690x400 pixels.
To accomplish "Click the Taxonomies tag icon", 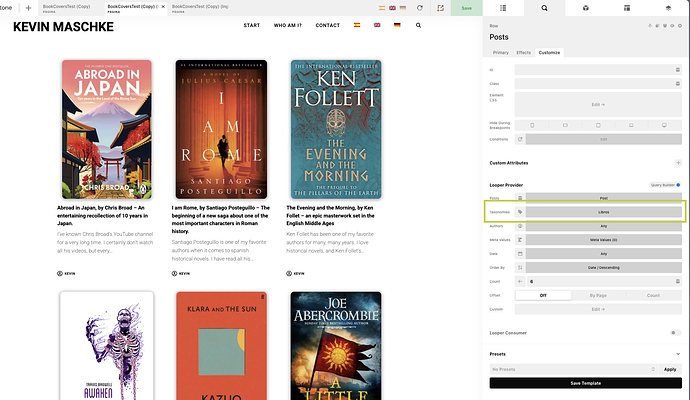I will 520,212.
